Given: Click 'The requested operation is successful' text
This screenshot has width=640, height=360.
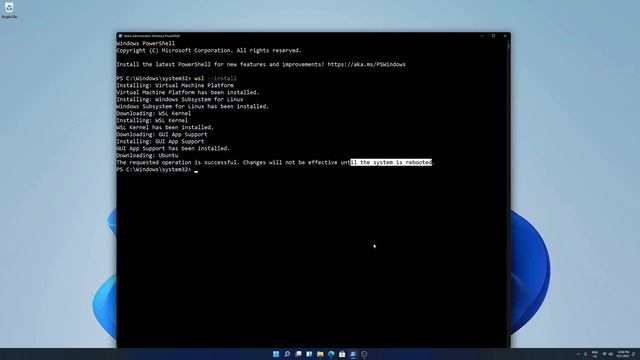Looking at the screenshot, I should [x=177, y=162].
